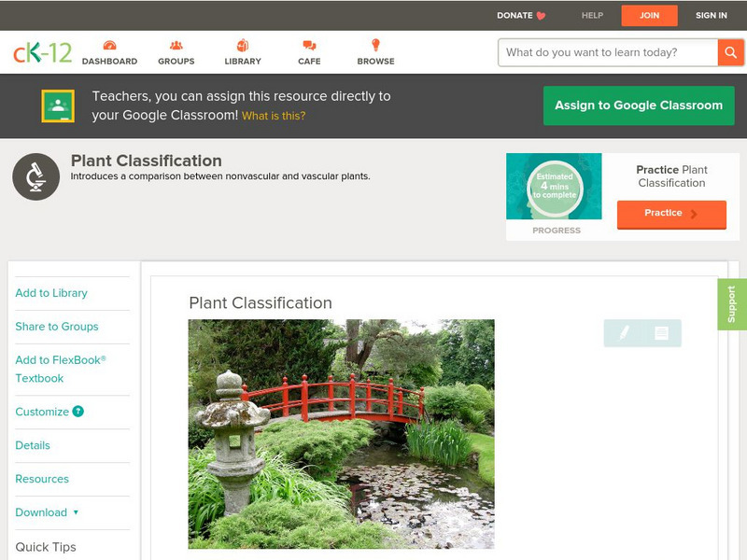The height and width of the screenshot is (560, 747).
Task: Open the Library backpack icon
Action: tap(243, 46)
